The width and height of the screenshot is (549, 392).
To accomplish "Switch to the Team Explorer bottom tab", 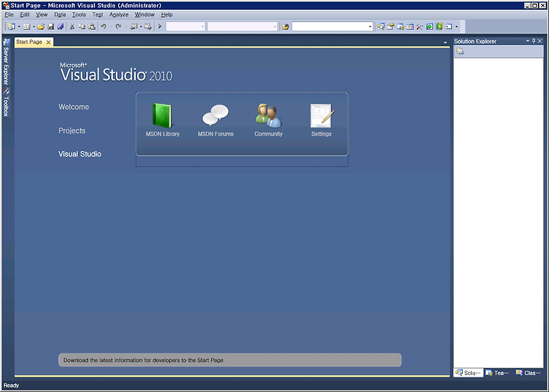I will 497,373.
